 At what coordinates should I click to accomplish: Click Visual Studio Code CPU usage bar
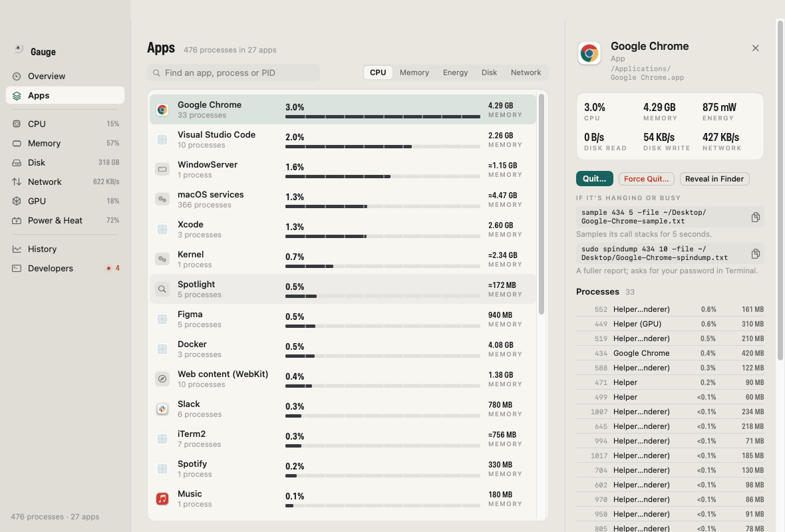pyautogui.click(x=383, y=147)
